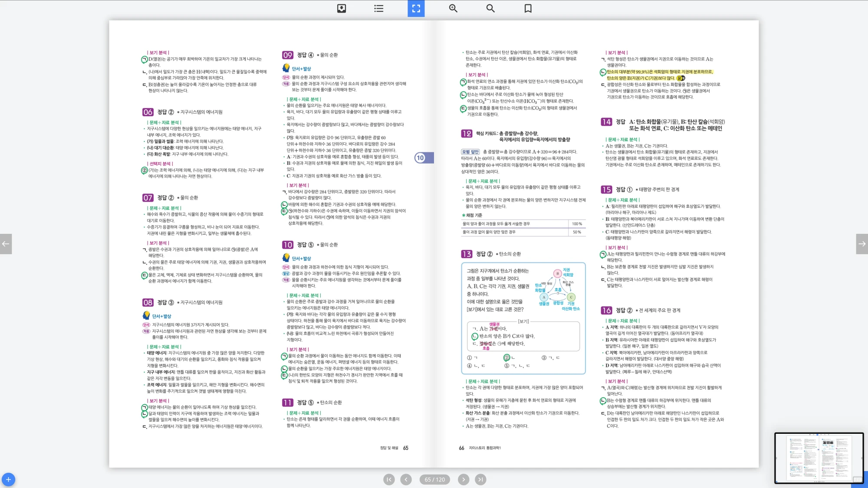Open the search tool
This screenshot has width=868, height=488.
pyautogui.click(x=490, y=8)
